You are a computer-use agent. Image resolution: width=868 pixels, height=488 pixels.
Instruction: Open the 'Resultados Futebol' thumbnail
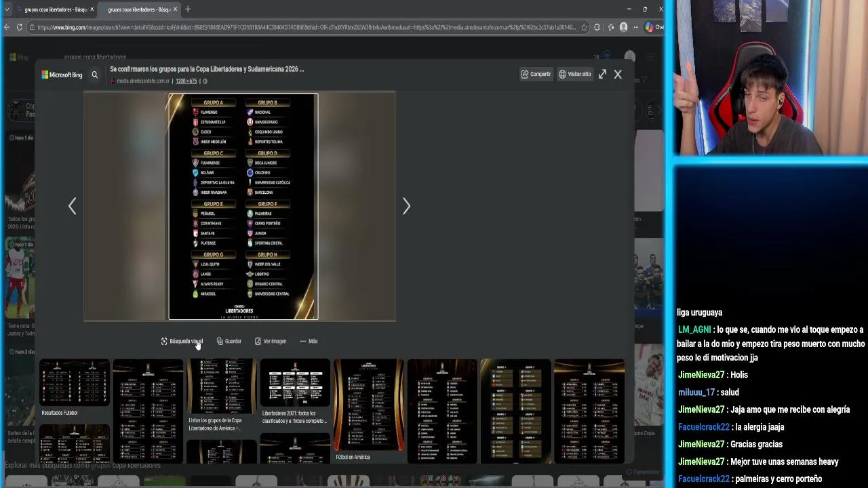click(75, 382)
